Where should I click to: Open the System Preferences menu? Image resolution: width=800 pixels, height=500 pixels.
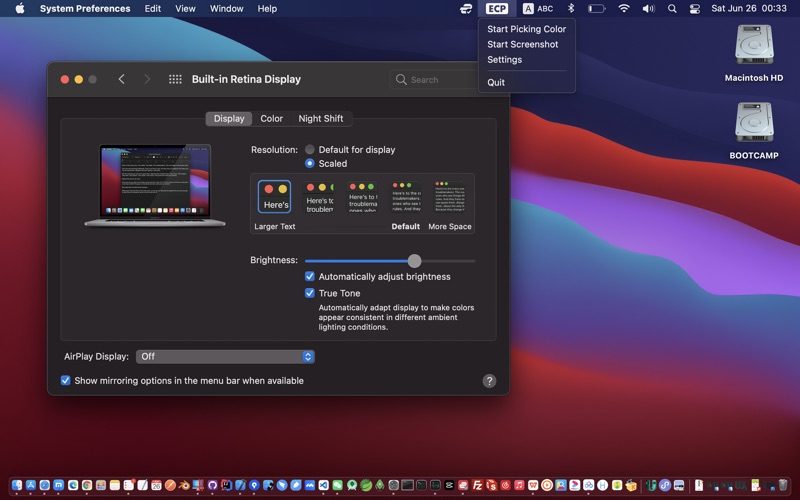85,8
